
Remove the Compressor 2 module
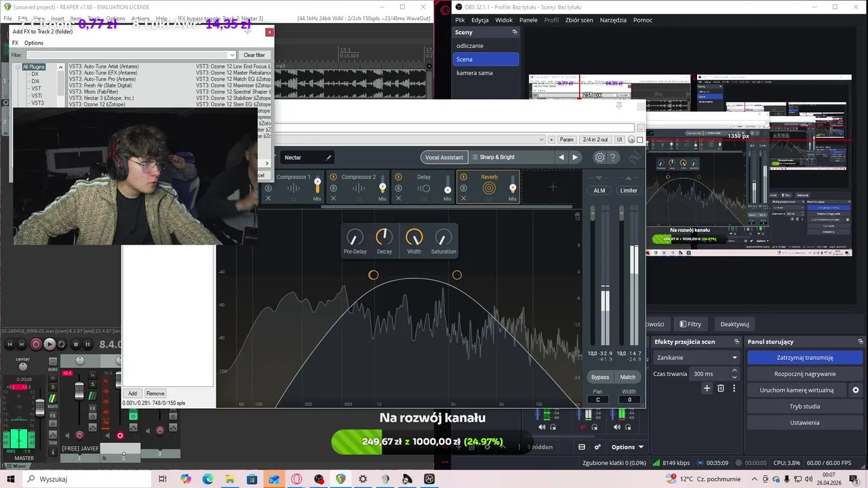click(x=333, y=199)
